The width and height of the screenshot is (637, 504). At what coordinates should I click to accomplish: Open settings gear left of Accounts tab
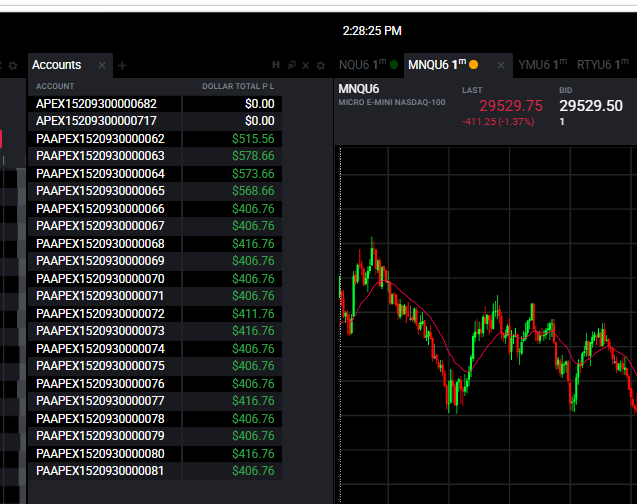coord(13,65)
